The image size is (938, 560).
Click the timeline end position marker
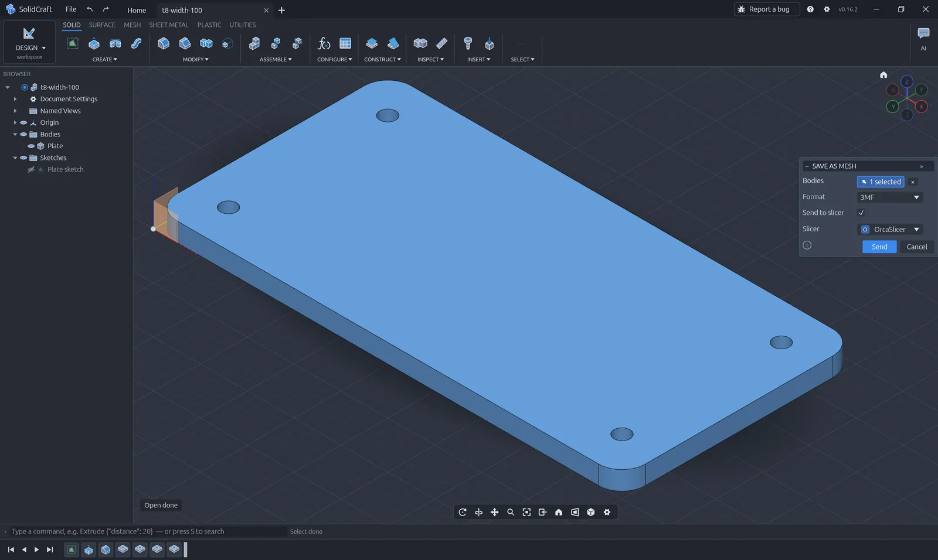(x=185, y=549)
